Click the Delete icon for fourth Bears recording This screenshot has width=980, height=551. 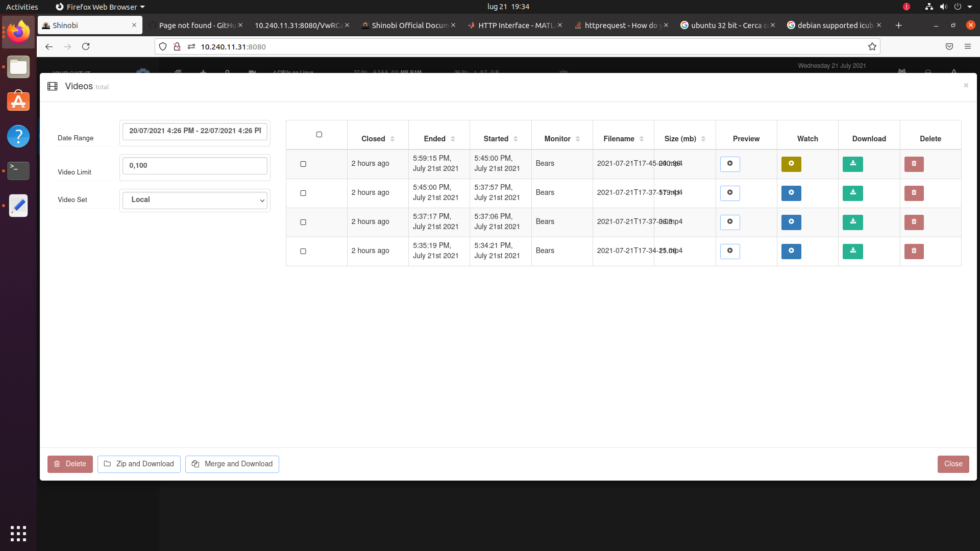pyautogui.click(x=913, y=251)
